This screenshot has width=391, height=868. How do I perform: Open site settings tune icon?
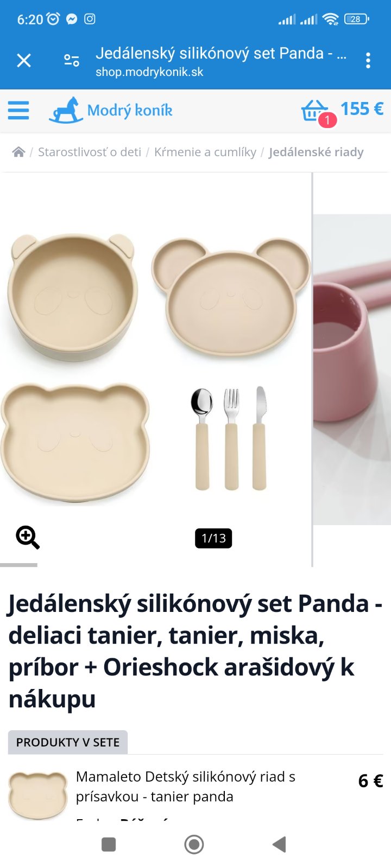coord(72,60)
